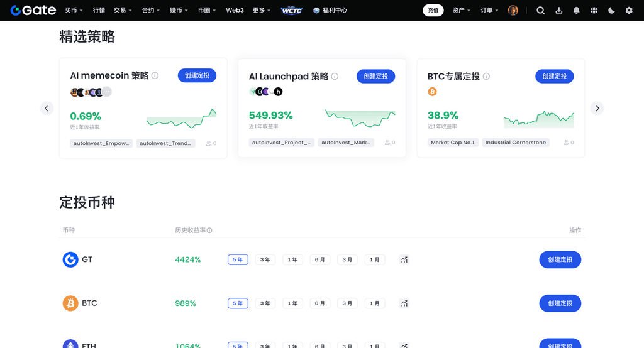
Task: Open the user profile avatar
Action: (513, 11)
